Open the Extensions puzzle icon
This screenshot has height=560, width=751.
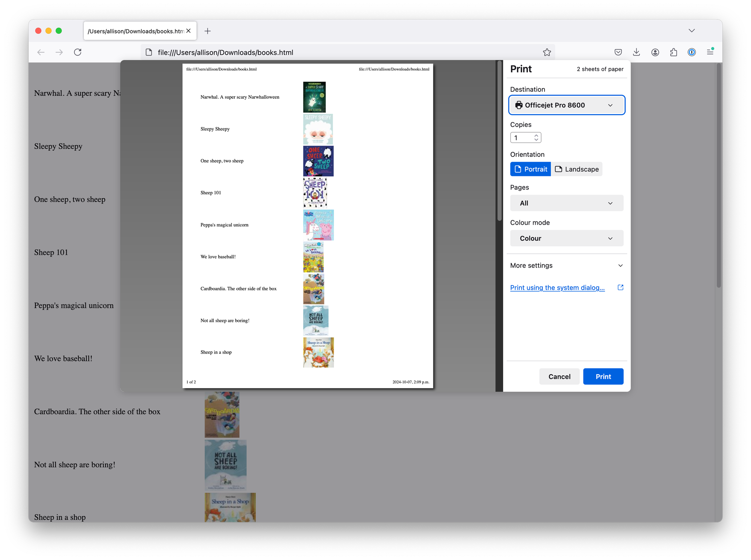pyautogui.click(x=674, y=52)
